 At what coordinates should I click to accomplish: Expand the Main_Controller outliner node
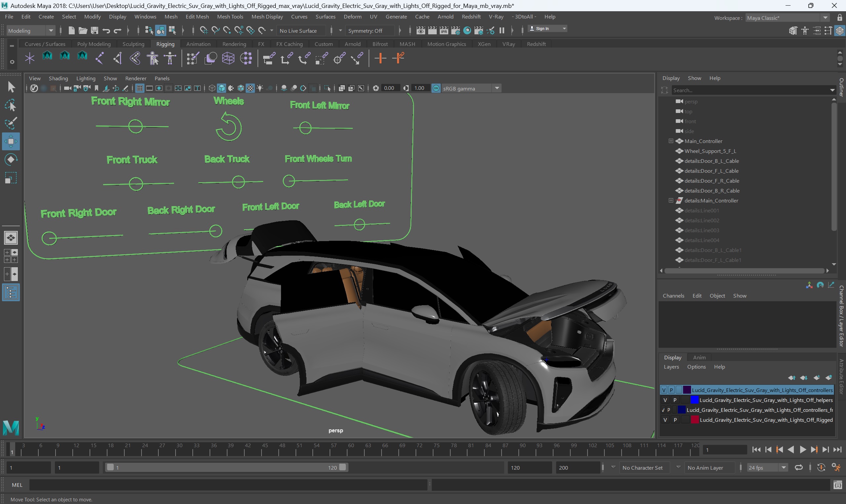(670, 141)
